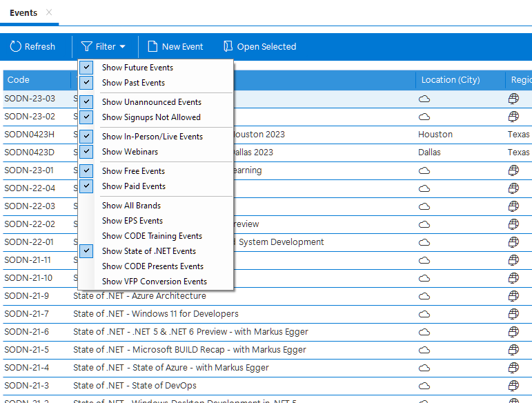Click globe icon in SODN-23-01 row
Viewport: 532px width, 403px height.
click(x=513, y=170)
